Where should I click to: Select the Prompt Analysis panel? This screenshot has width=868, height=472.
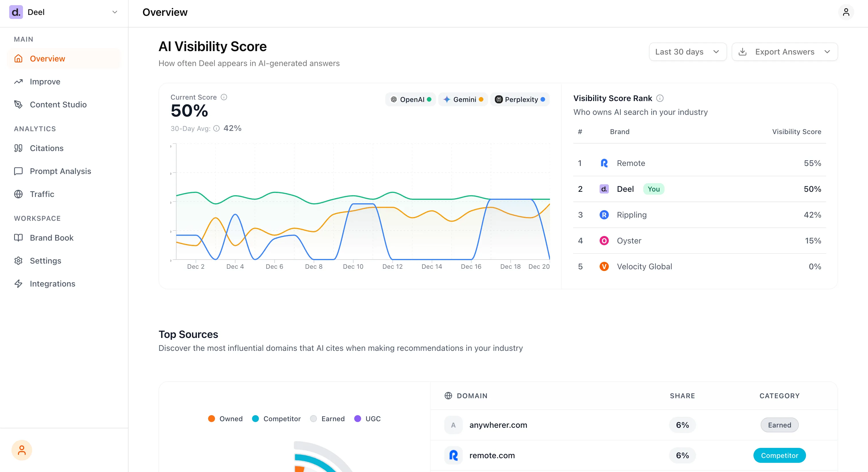coord(60,171)
